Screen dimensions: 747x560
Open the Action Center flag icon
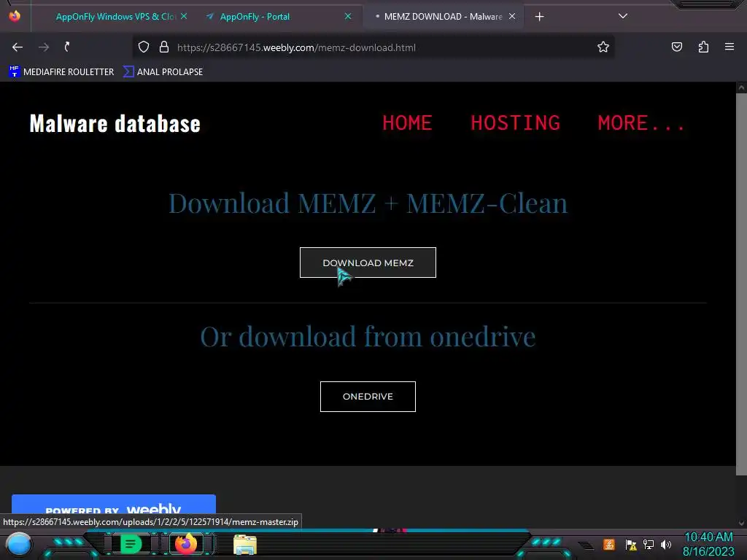[631, 545]
